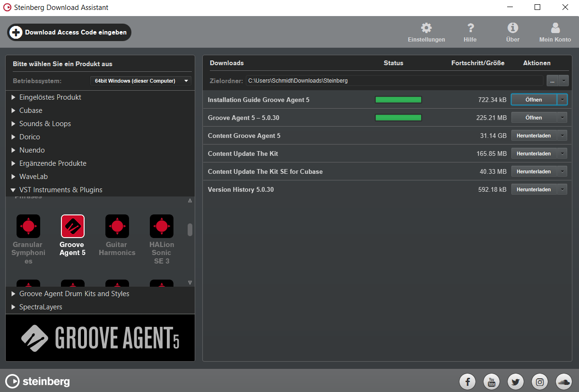Select the HALion Sonic SE 3 icon

[x=162, y=226]
